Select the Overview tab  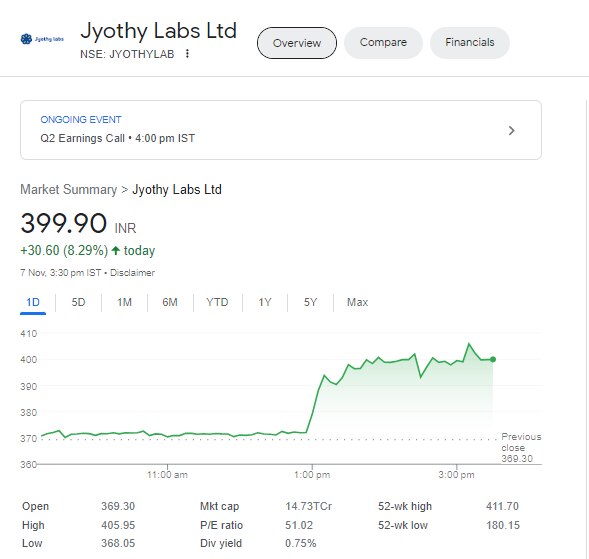[297, 43]
